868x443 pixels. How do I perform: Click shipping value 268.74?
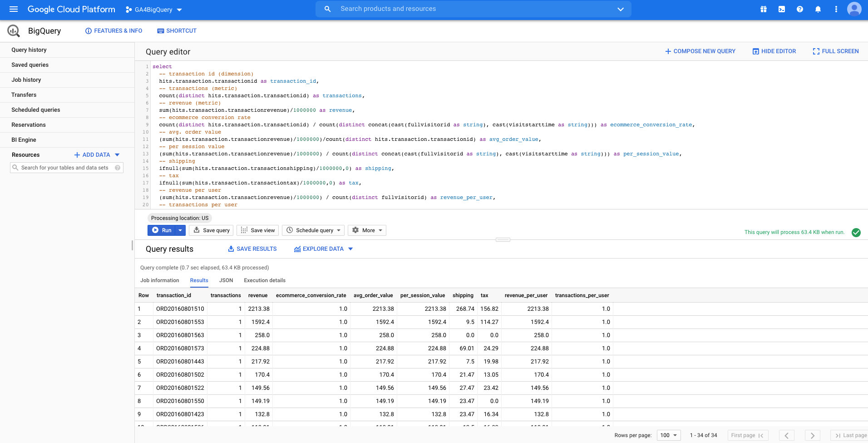tap(465, 309)
